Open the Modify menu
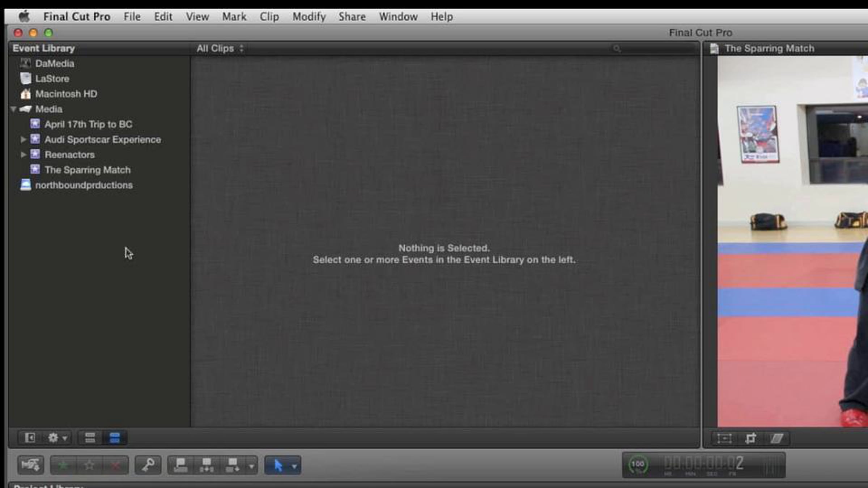This screenshot has width=868, height=488. pyautogui.click(x=309, y=17)
